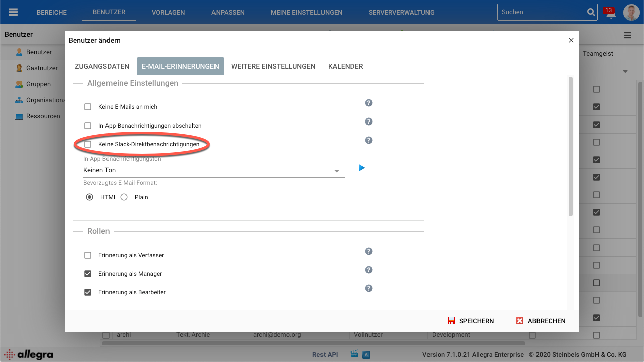The height and width of the screenshot is (362, 644).
Task: Click the search magnifier icon
Action: point(591,12)
